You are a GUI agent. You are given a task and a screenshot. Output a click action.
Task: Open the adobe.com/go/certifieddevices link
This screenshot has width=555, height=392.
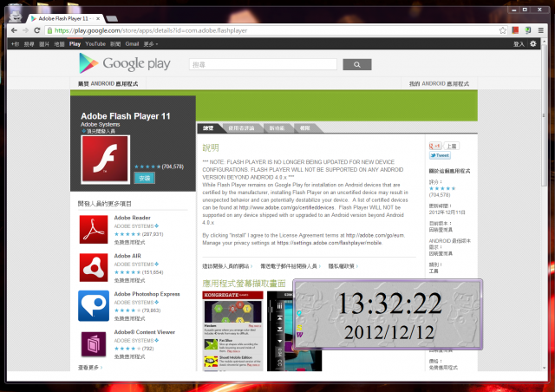click(x=287, y=207)
